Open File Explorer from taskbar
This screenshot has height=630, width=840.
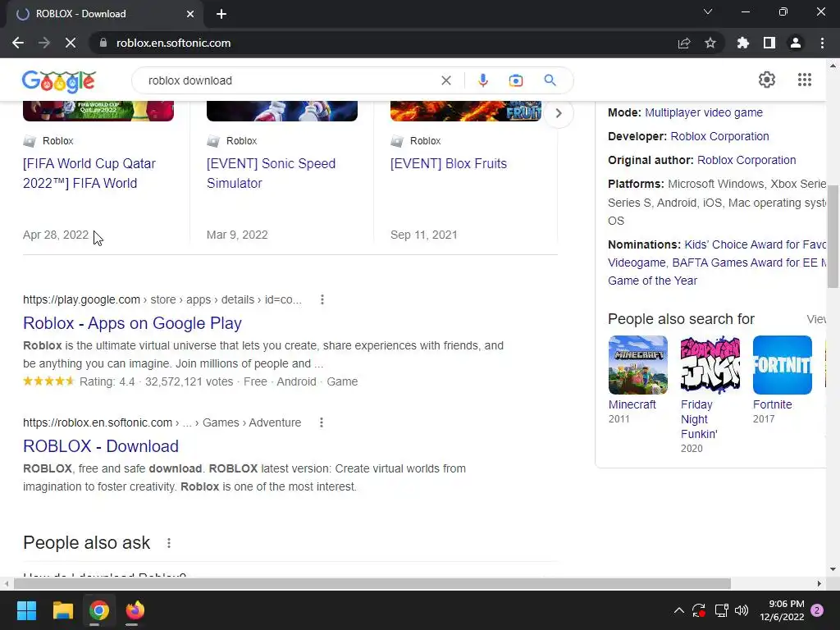coord(62,610)
